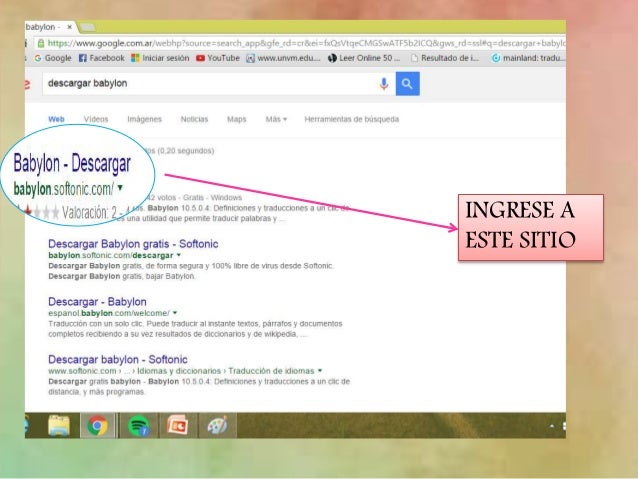Screen dimensions: 638x479
Task: Close the babylon browser tab
Action: (70, 27)
